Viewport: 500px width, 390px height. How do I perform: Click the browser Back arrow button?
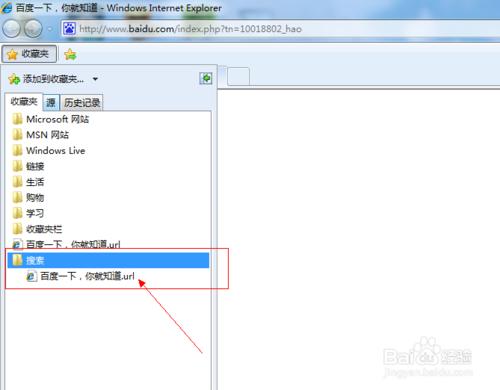click(11, 28)
